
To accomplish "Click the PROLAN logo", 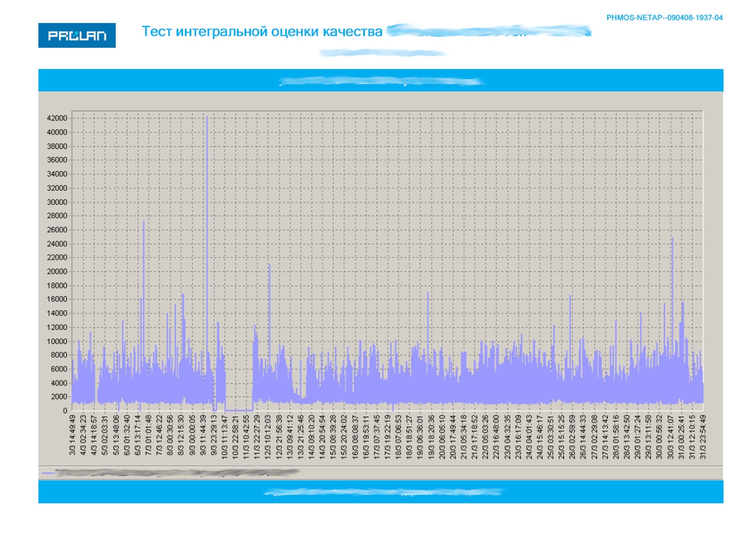I will click(77, 35).
